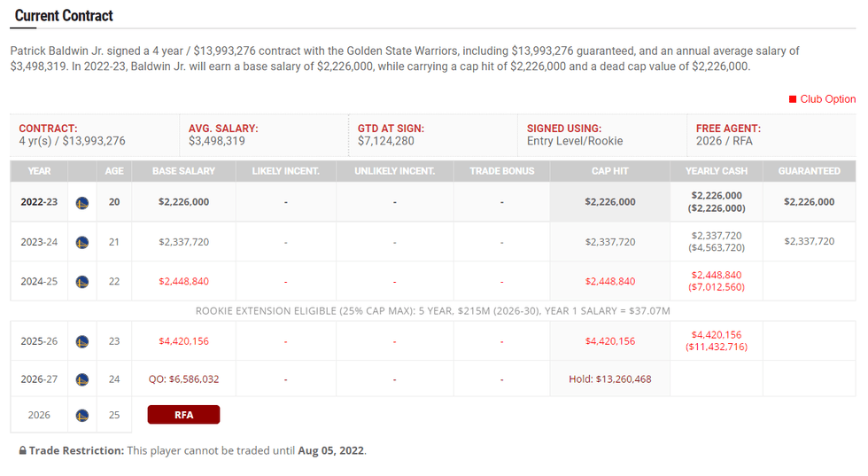Click the red Club Option legend square
Screen dimensions: 868x476
coord(793,99)
